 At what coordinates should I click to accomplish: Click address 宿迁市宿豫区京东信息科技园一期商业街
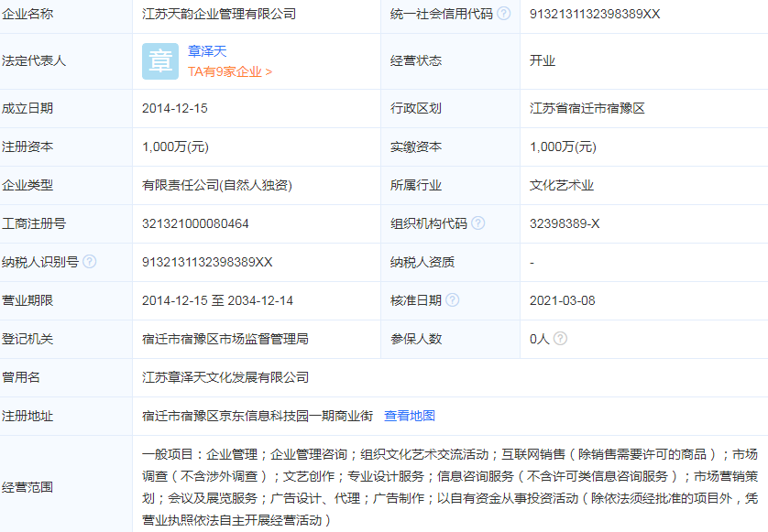(x=258, y=416)
